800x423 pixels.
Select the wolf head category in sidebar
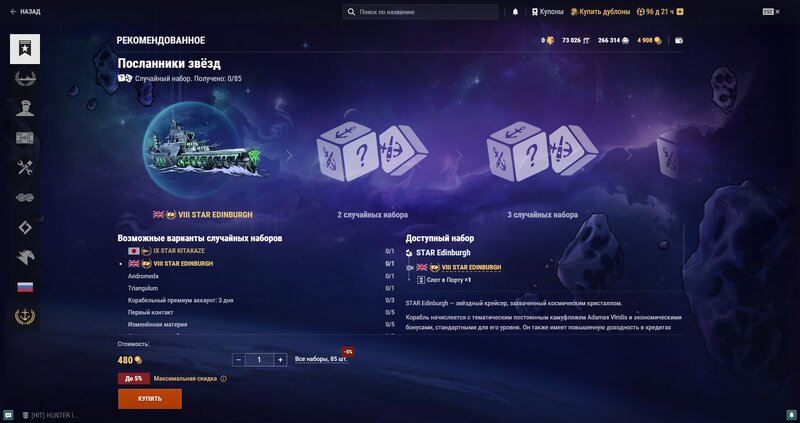[25, 257]
